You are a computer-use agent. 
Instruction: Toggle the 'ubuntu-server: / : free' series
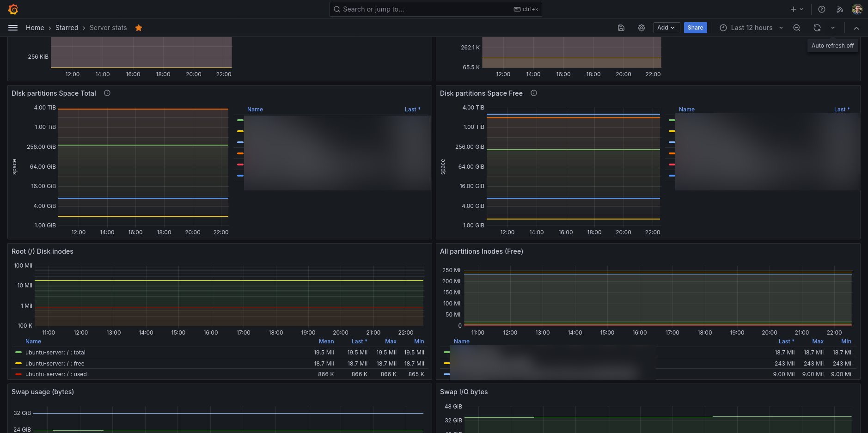[55, 364]
